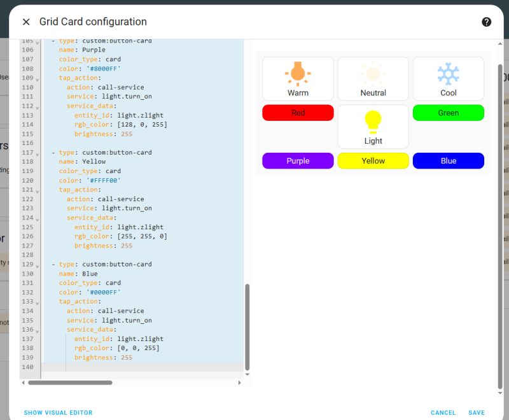
Task: Close the Grid Card configuration dialog
Action: click(x=26, y=22)
